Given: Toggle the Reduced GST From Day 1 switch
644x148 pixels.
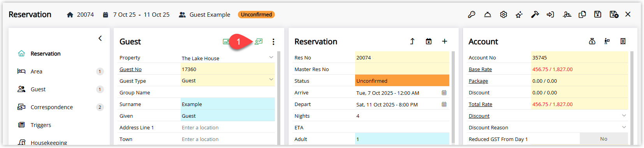Looking at the screenshot, I should point(604,139).
